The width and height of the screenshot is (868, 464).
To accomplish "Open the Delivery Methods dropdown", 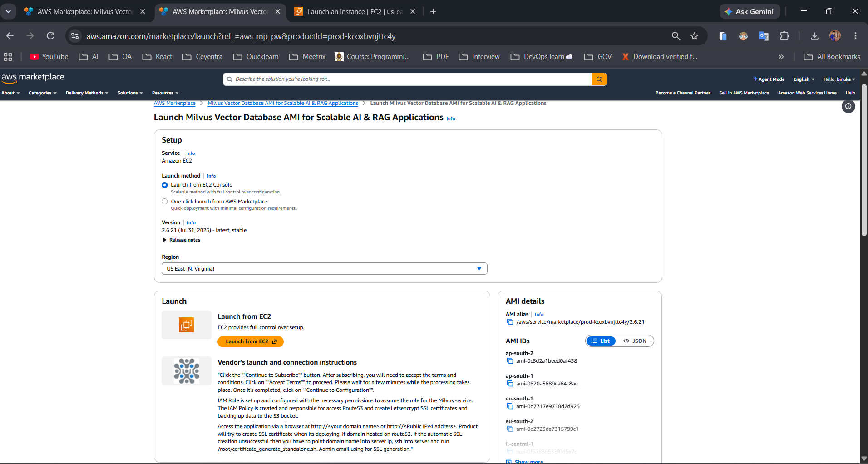I will coord(87,93).
